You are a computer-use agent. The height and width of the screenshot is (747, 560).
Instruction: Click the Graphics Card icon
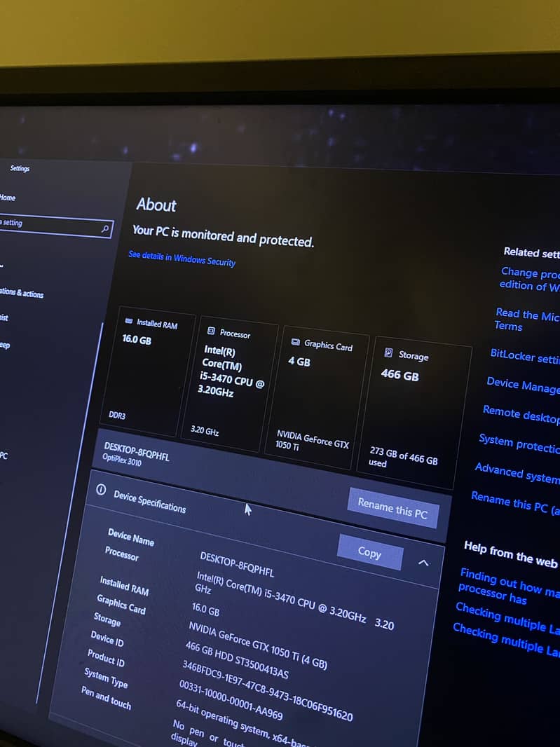click(x=296, y=342)
